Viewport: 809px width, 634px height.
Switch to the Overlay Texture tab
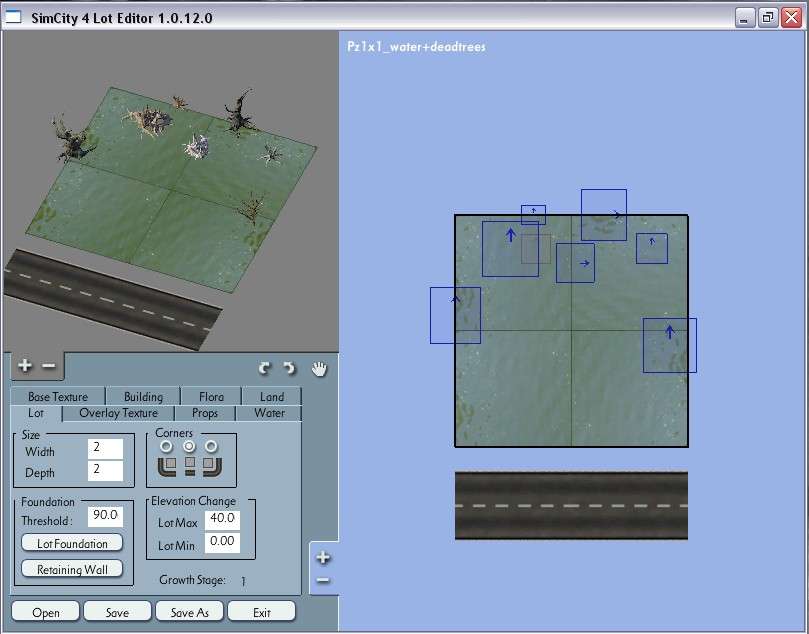point(119,413)
